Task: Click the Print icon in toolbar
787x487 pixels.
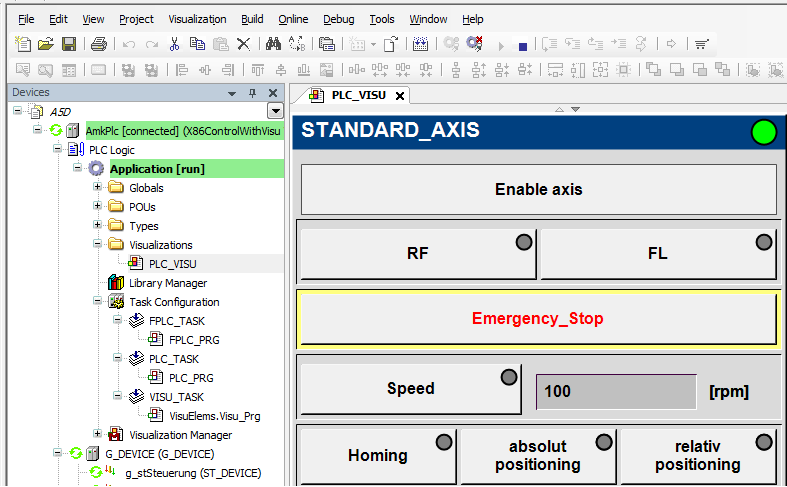Action: point(98,44)
